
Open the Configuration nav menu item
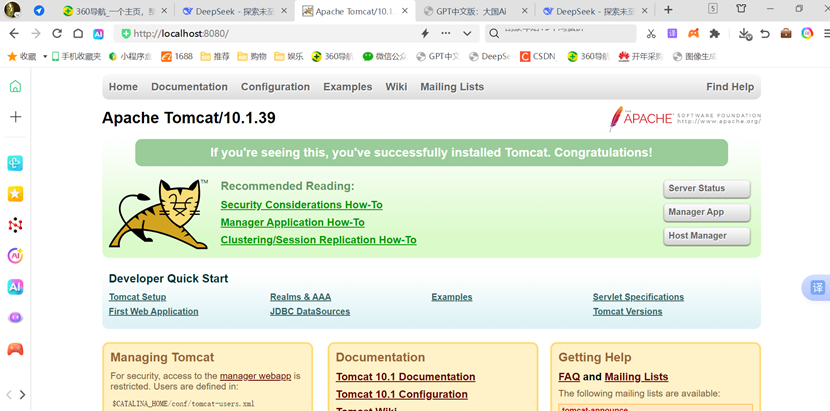click(275, 87)
